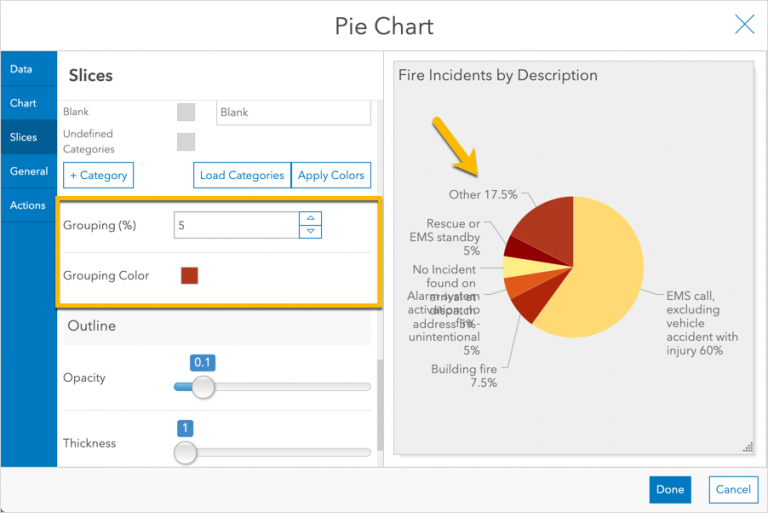
Task: Go to the Actions tab
Action: tap(28, 205)
